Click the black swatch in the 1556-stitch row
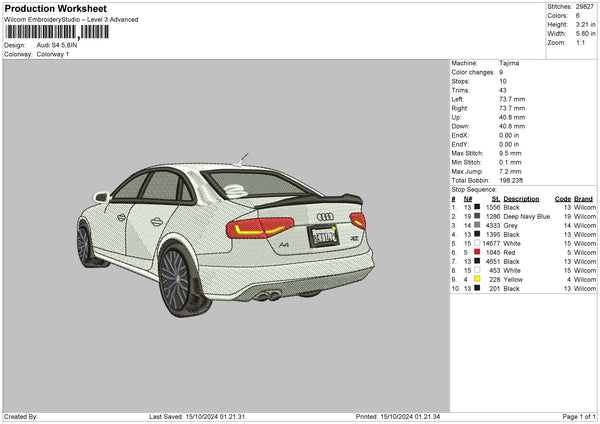 pos(477,207)
